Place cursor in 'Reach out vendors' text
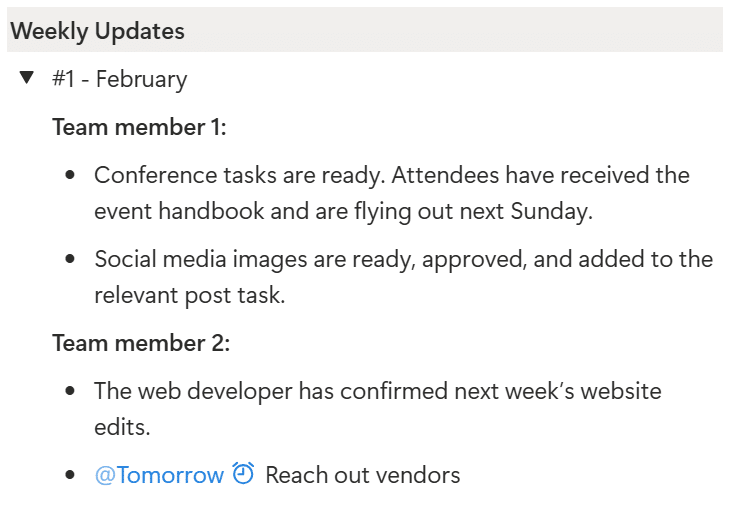Image resolution: width=733 pixels, height=511 pixels. click(362, 475)
